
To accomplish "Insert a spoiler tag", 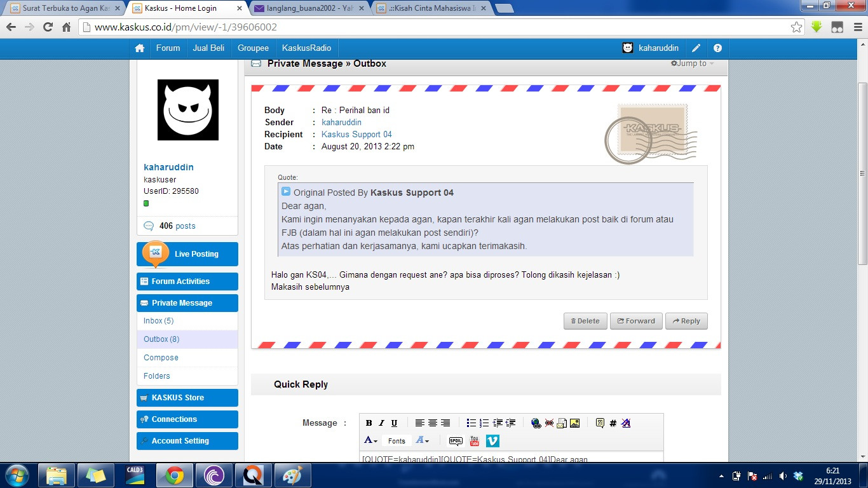I will point(456,441).
